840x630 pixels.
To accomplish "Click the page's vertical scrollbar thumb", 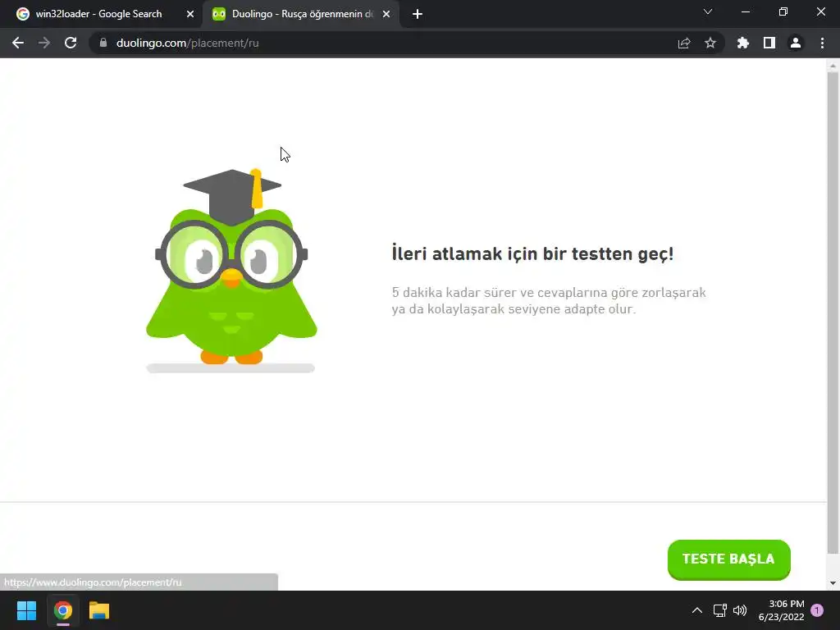I will (x=833, y=313).
